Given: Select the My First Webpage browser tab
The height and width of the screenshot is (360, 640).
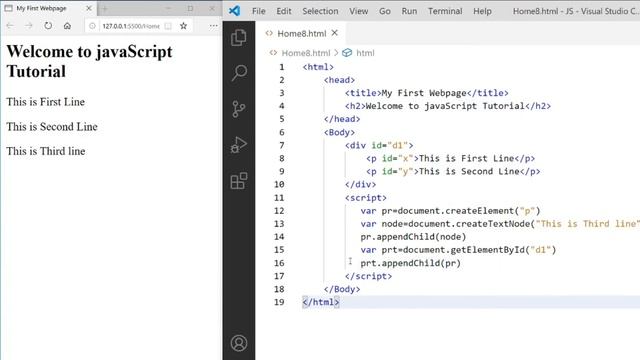Looking at the screenshot, I should [x=48, y=8].
